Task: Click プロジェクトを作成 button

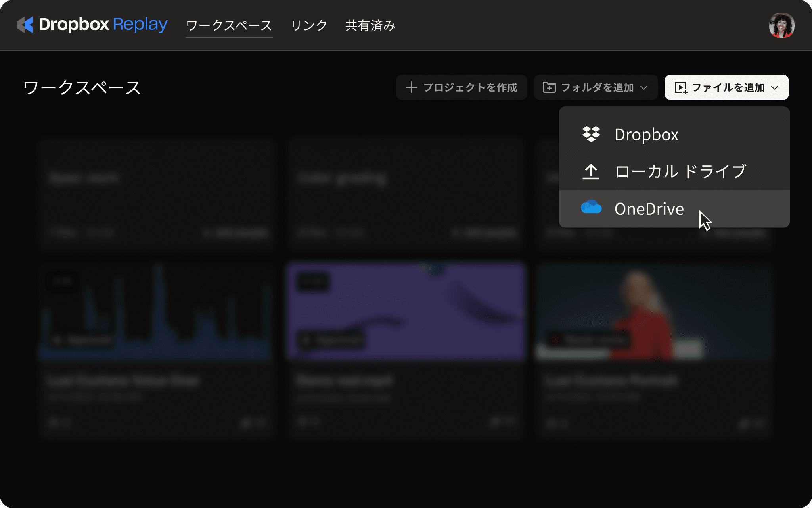Action: pyautogui.click(x=462, y=87)
